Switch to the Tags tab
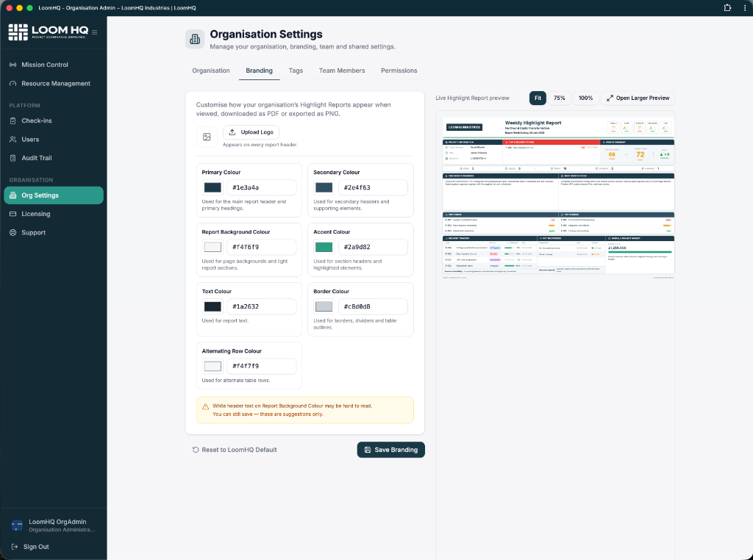The width and height of the screenshot is (753, 560). click(296, 71)
